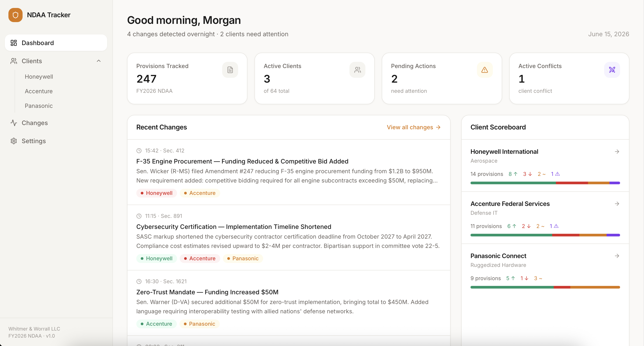Viewport: 644px width, 346px height.
Task: Click the Panasonic tag on Zero-Trust Mandate
Action: pyautogui.click(x=199, y=324)
